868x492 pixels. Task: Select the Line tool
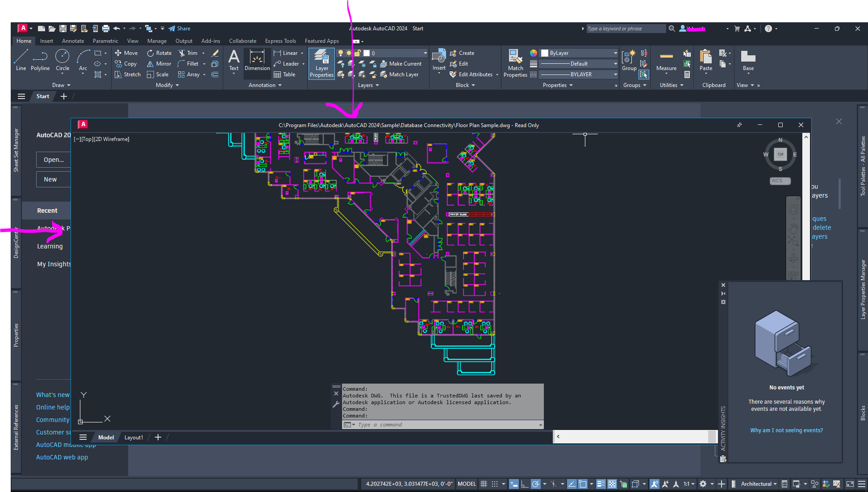[x=21, y=60]
